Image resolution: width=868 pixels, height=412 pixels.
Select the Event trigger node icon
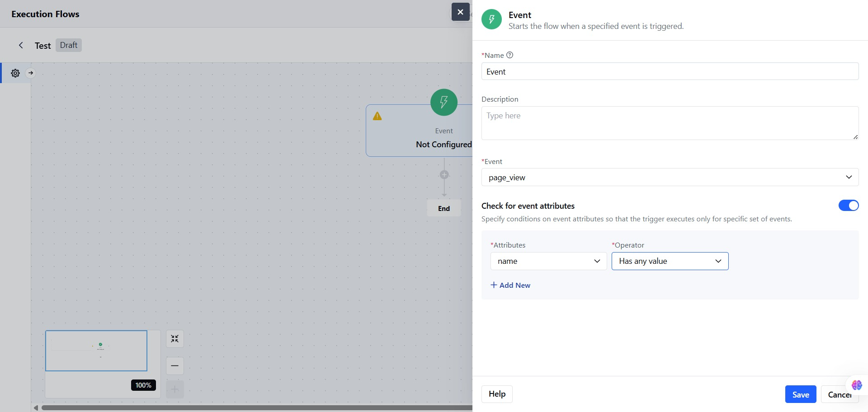click(x=444, y=102)
